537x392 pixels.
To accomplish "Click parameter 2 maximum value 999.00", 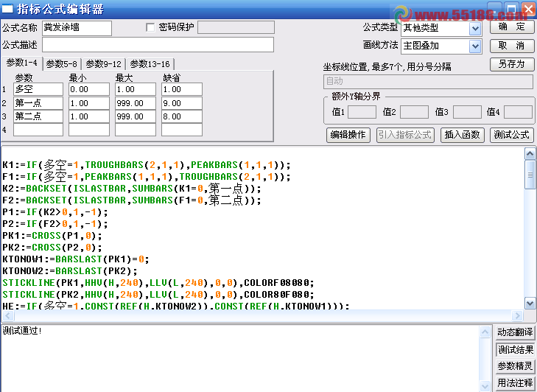I will 136,103.
